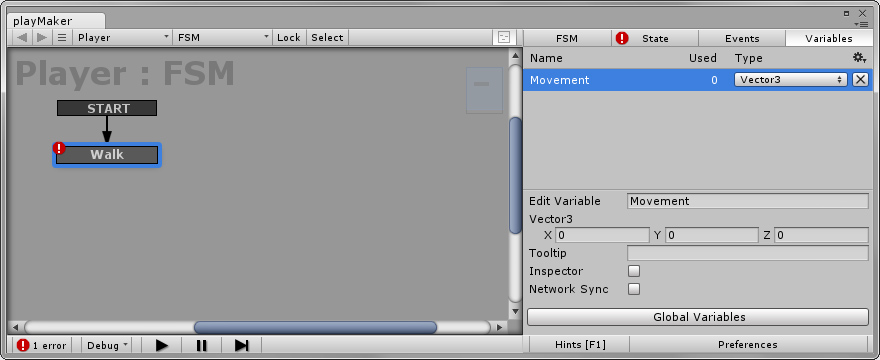Click the back navigation arrow icon

click(x=22, y=38)
